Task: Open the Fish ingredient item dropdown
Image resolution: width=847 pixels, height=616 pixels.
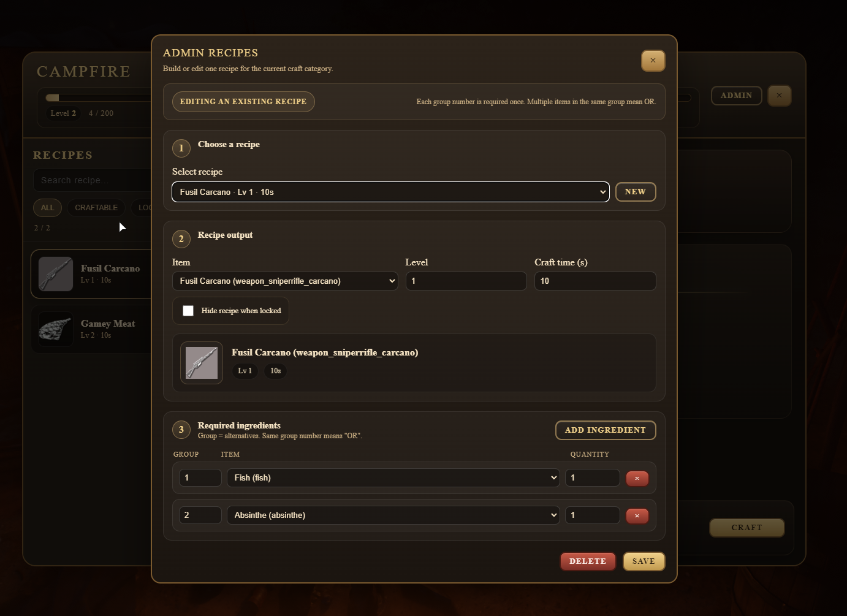Action: coord(393,477)
